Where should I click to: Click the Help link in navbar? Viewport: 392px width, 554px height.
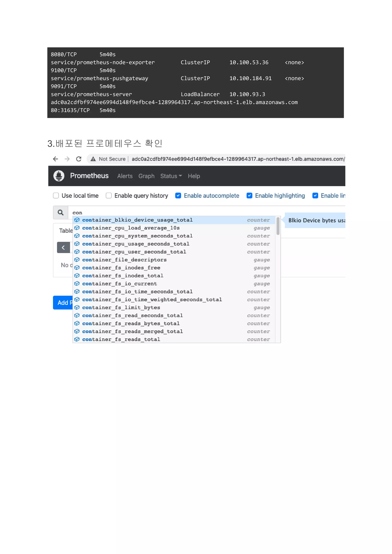coord(194,176)
